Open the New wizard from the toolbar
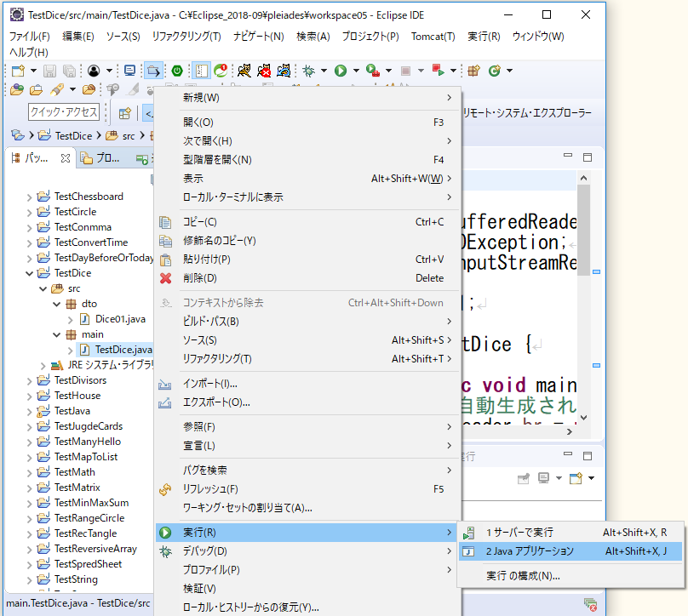Viewport: 688px width, 616px height. pos(17,71)
